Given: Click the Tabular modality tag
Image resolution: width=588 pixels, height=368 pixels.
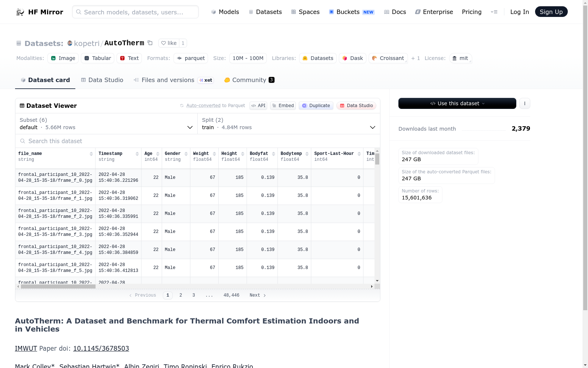Looking at the screenshot, I should [x=97, y=58].
